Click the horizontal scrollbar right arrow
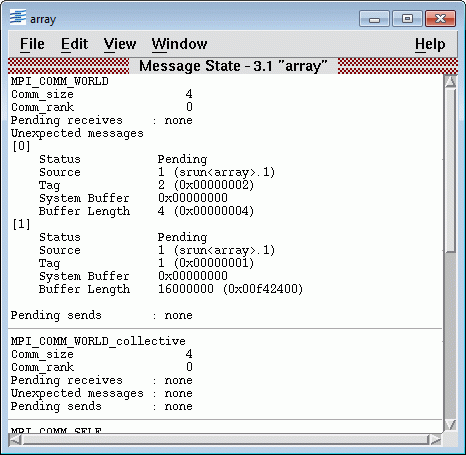 tap(435, 440)
